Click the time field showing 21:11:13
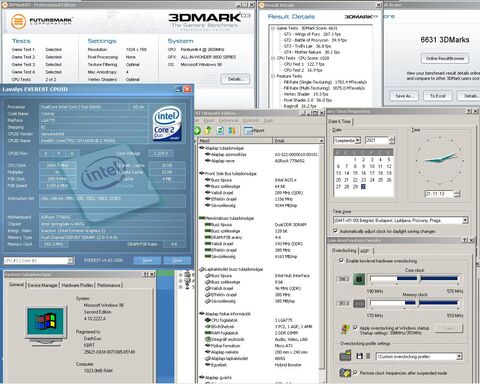The height and width of the screenshot is (384, 480). click(439, 194)
